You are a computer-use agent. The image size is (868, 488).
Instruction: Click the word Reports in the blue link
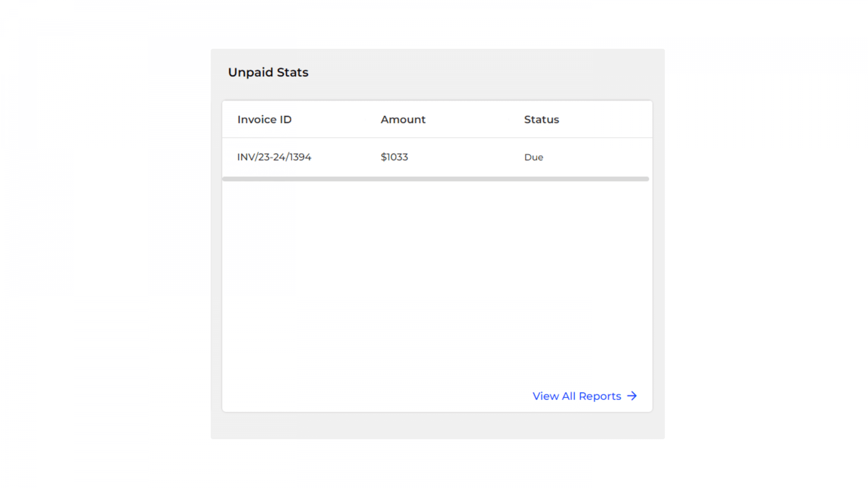(x=600, y=396)
